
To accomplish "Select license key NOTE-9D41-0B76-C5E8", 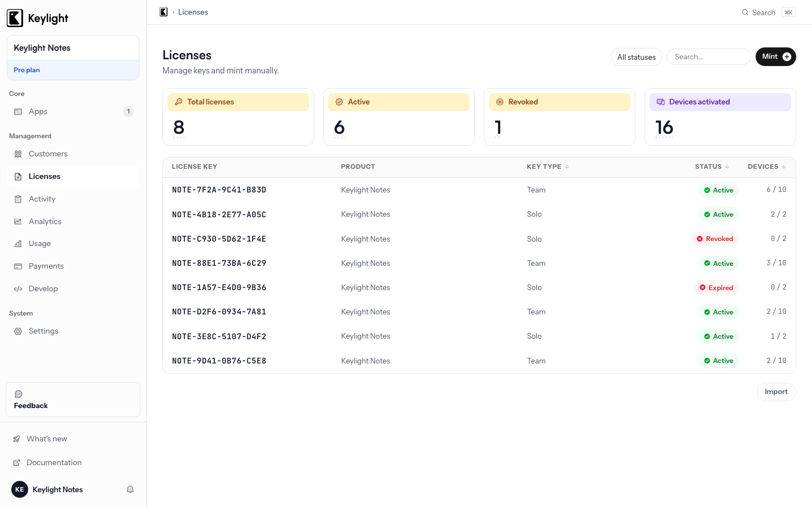I will tap(219, 361).
